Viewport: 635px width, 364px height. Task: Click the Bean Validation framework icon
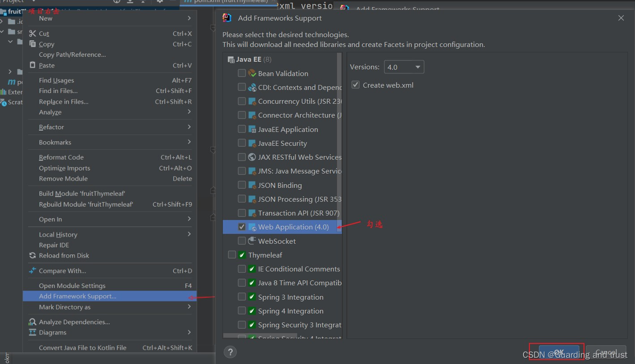pos(252,73)
